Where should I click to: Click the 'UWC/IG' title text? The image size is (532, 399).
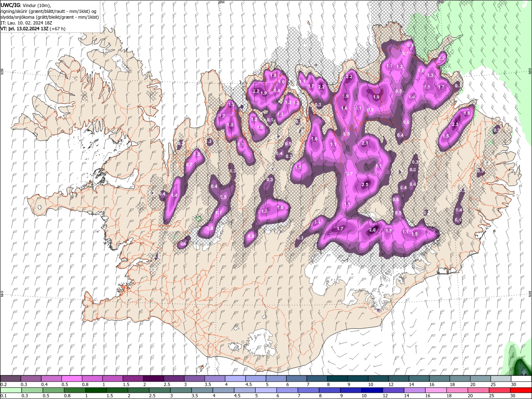click(x=10, y=5)
